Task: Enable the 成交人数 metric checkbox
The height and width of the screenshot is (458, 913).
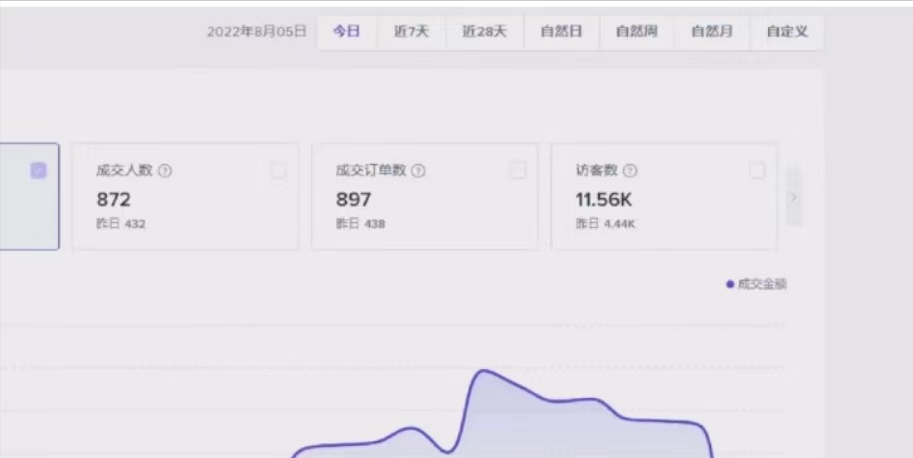Action: pyautogui.click(x=278, y=171)
